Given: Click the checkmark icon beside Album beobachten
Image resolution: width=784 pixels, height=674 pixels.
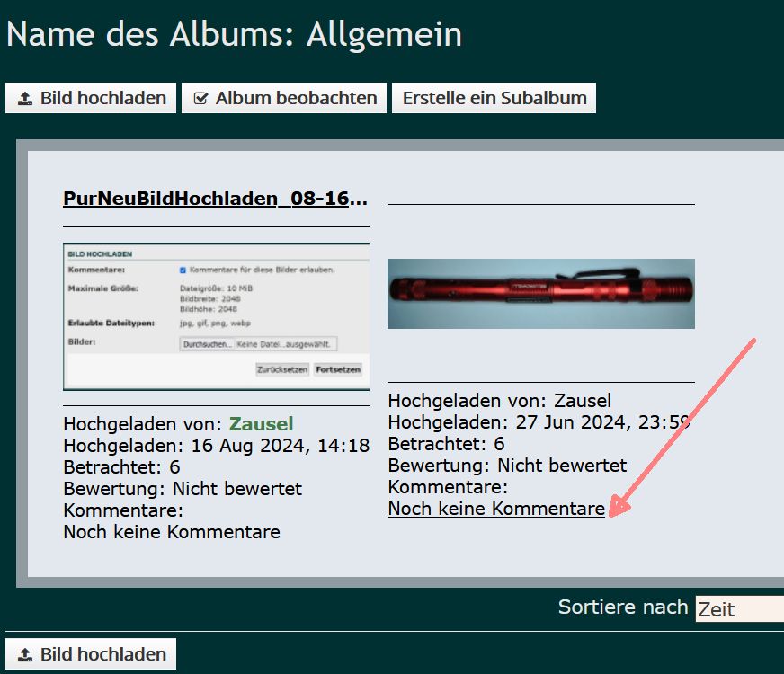Looking at the screenshot, I should pos(200,99).
